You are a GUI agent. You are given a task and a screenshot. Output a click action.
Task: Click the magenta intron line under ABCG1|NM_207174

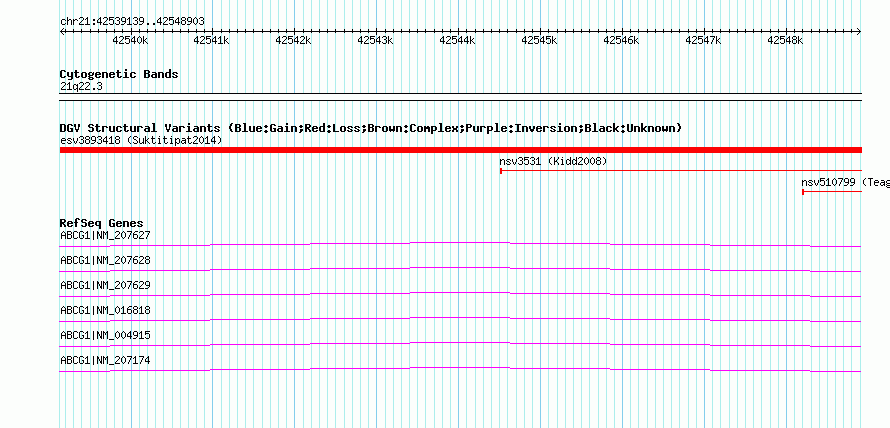click(460, 370)
